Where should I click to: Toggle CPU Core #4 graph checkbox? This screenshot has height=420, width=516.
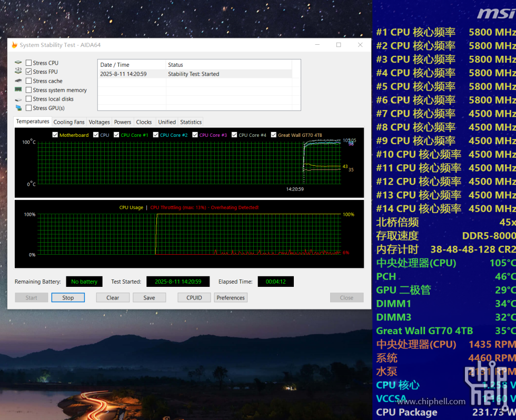point(234,135)
